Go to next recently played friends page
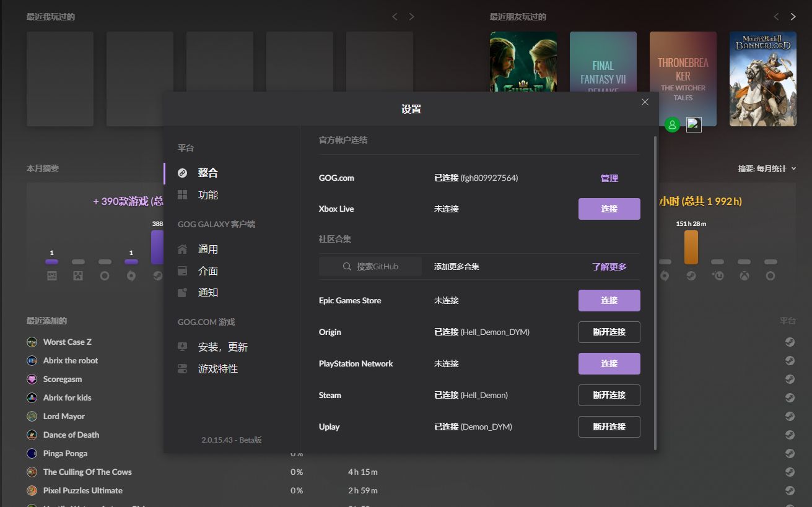Viewport: 812px width, 507px height. (x=793, y=17)
